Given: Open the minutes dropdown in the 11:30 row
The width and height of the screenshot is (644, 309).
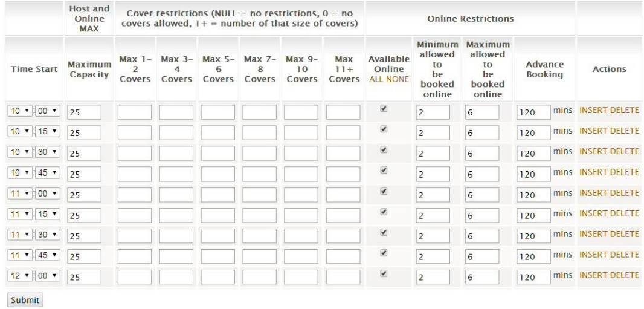Looking at the screenshot, I should click(x=49, y=235).
